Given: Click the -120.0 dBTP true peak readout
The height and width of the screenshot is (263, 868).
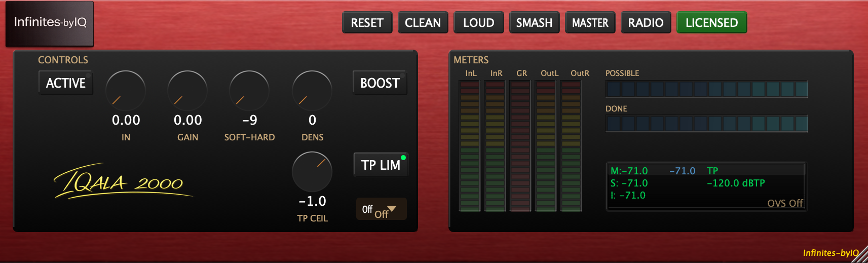Looking at the screenshot, I should click(736, 183).
